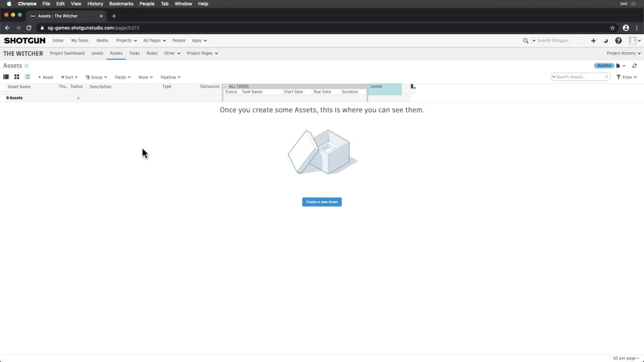This screenshot has width=644, height=362.
Task: Click the SHOTGUN logo
Action: (x=25, y=41)
